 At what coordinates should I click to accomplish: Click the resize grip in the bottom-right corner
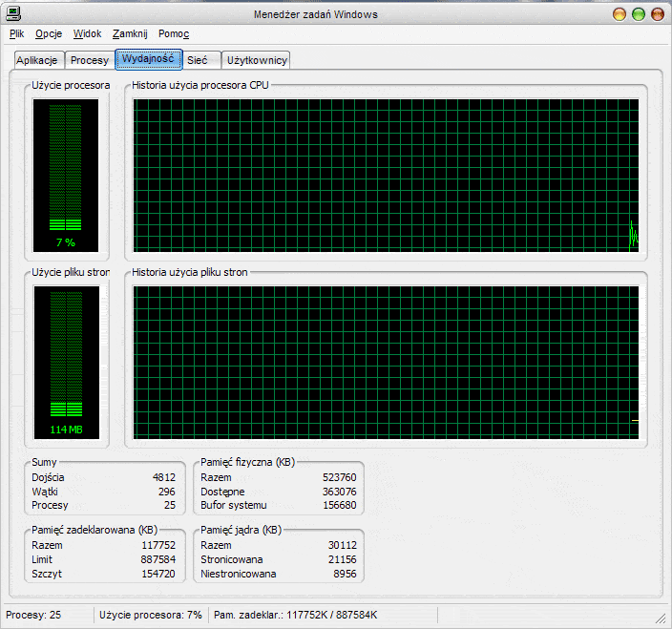coord(661,619)
